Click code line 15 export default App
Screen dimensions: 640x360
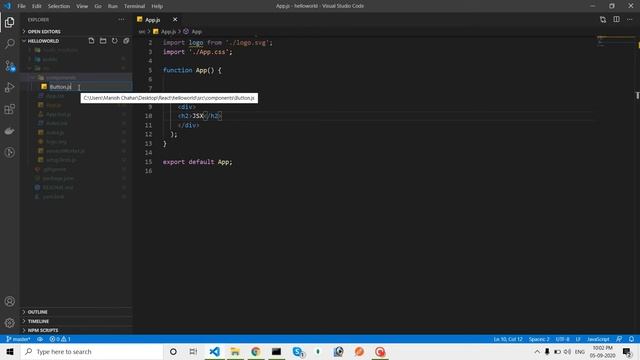point(198,162)
